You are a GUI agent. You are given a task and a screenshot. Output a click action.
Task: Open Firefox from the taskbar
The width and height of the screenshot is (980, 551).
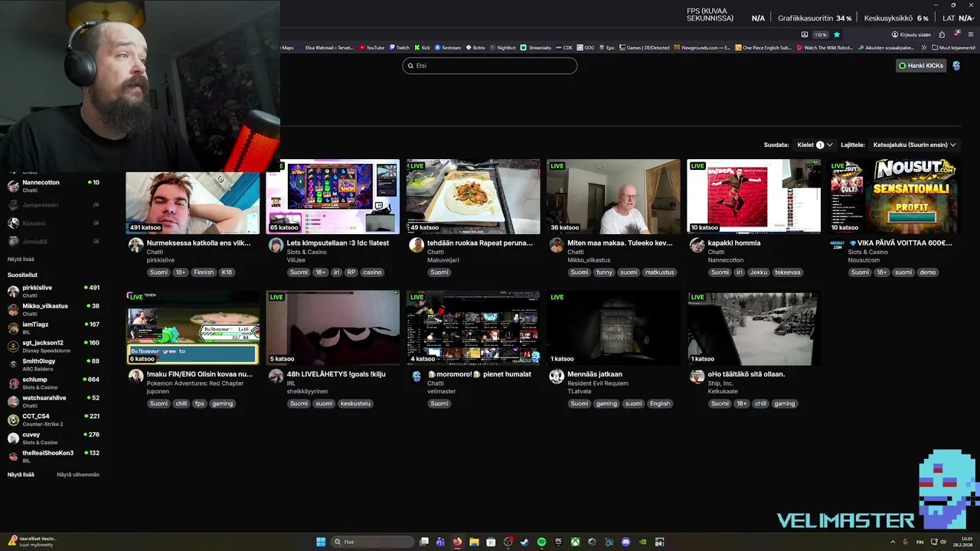click(458, 542)
